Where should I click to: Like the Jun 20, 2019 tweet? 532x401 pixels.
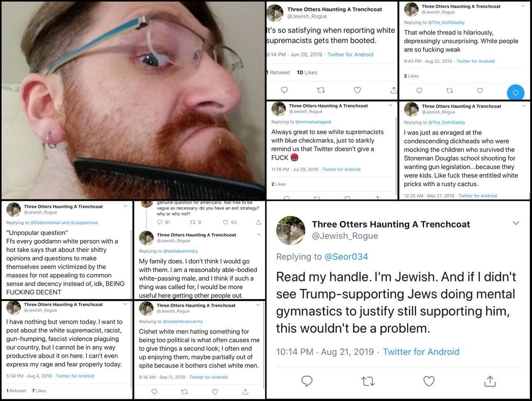[x=357, y=90]
